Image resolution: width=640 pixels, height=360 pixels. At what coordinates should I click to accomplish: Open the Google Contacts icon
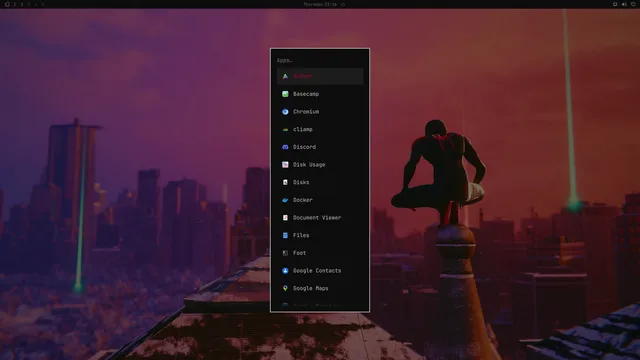coord(285,271)
